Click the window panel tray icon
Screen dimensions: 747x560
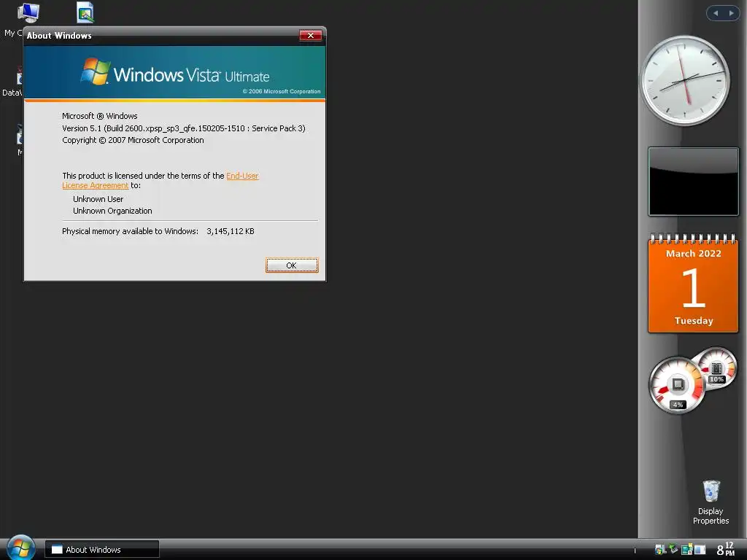(x=700, y=550)
